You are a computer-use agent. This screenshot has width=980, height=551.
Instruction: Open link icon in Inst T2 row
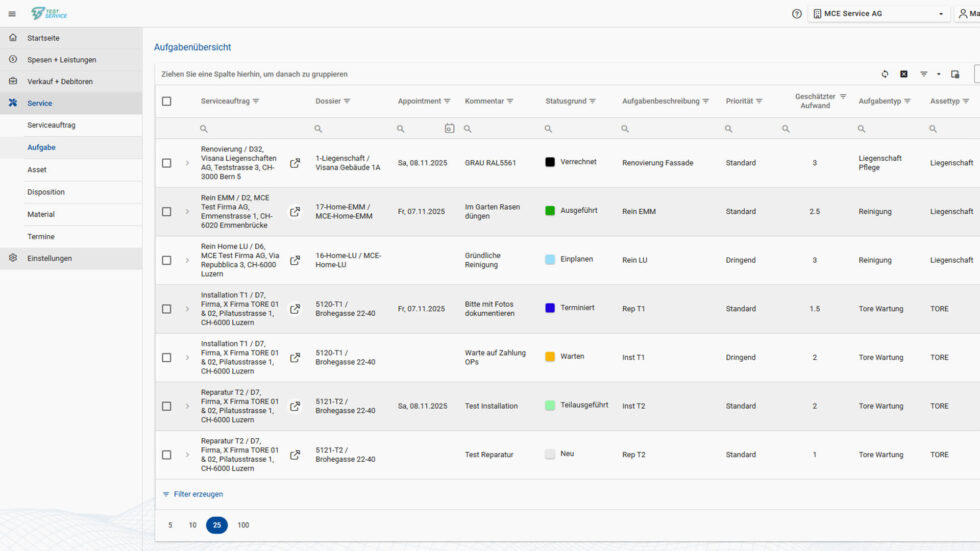click(x=295, y=407)
